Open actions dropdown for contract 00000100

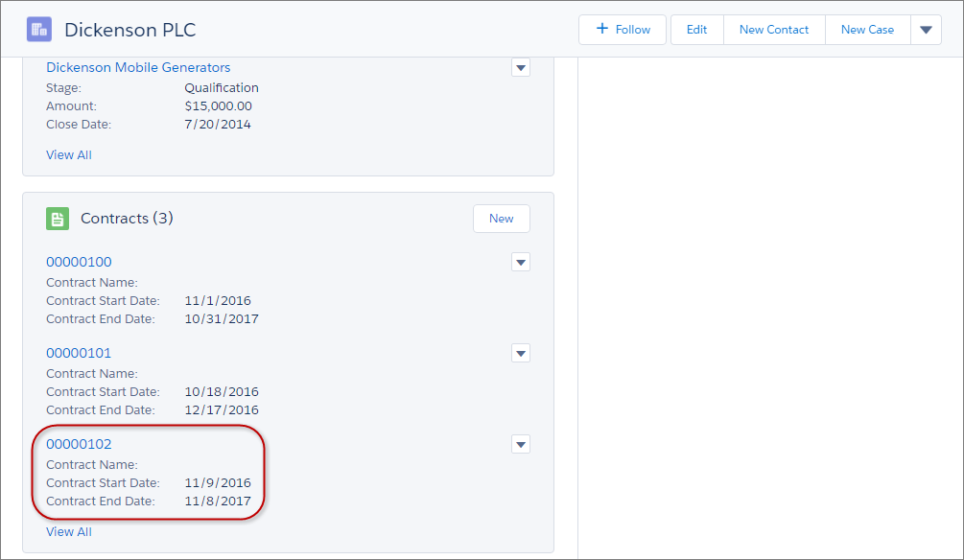(x=521, y=263)
